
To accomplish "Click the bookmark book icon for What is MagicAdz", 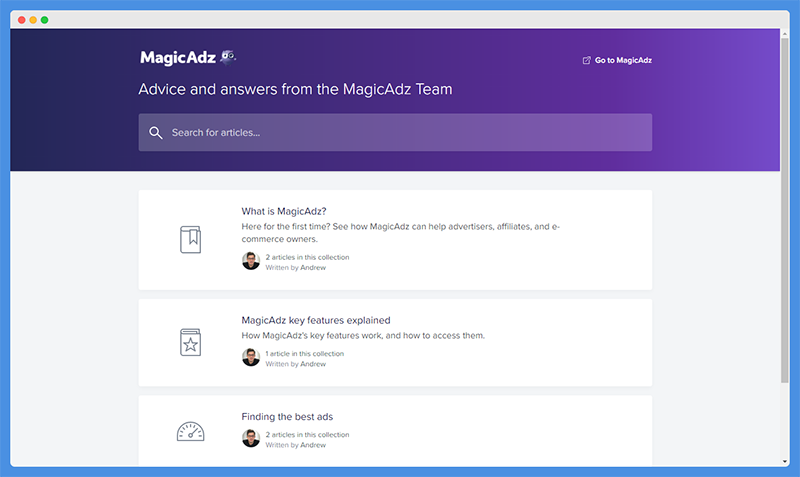I will [190, 239].
